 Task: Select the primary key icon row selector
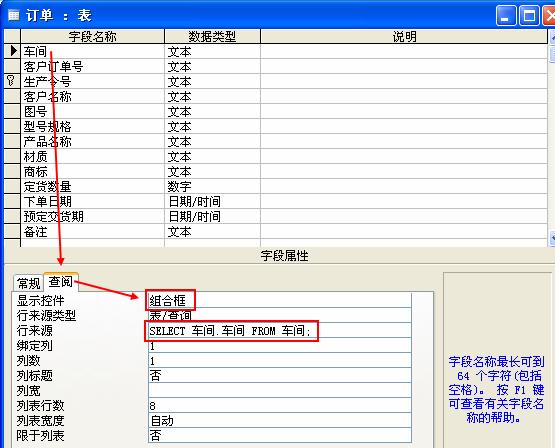click(12, 81)
